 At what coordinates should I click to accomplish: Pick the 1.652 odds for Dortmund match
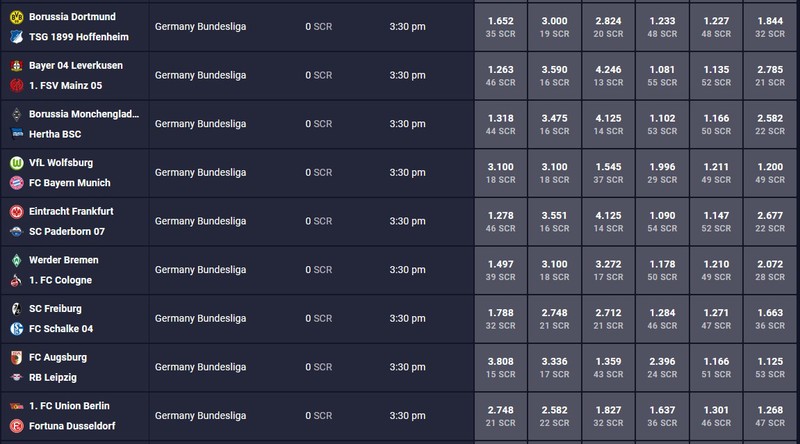pos(501,27)
